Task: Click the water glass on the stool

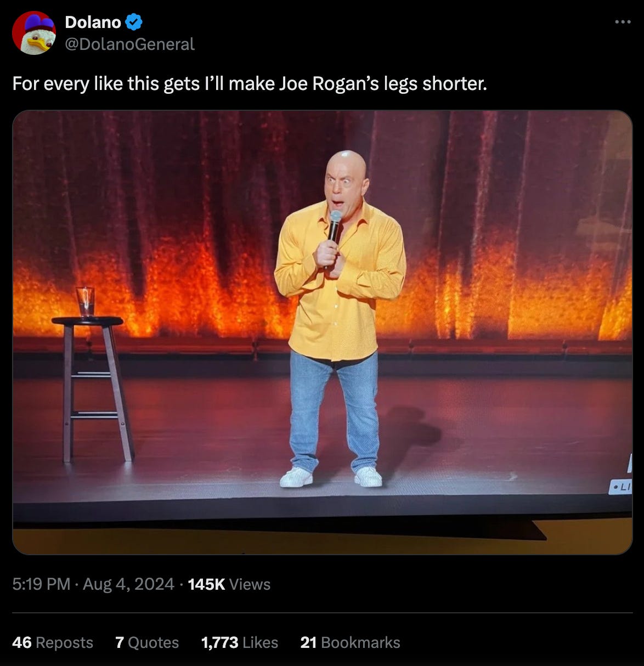Action: click(x=86, y=302)
